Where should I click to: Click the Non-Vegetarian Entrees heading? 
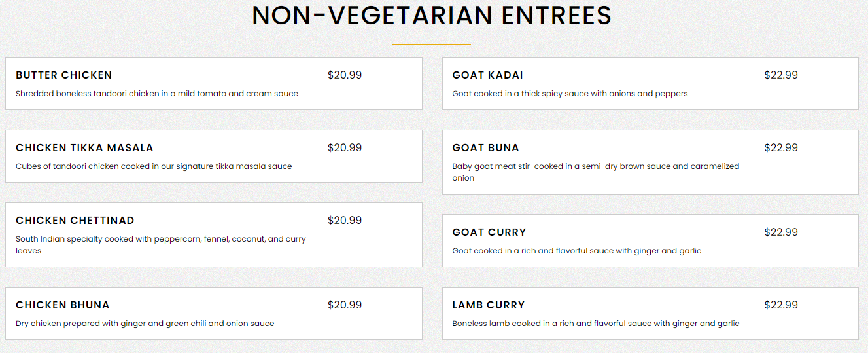click(432, 16)
